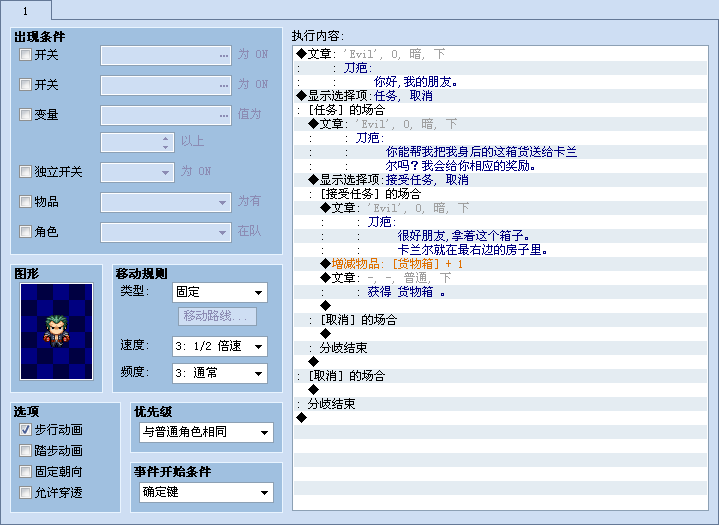Open the 速度 dropdown showing 1/2 倍速
This screenshot has width=719, height=525.
point(220,346)
